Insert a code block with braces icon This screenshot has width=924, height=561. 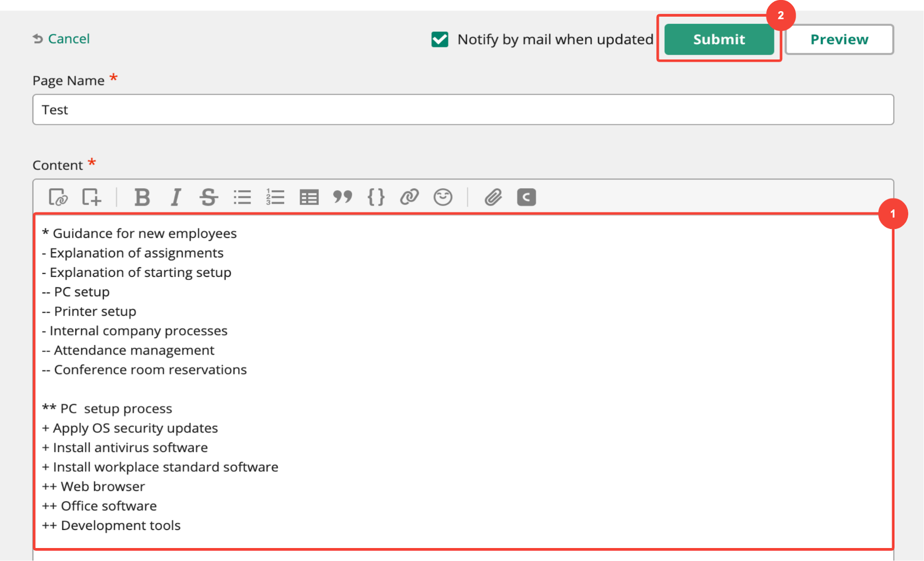376,197
